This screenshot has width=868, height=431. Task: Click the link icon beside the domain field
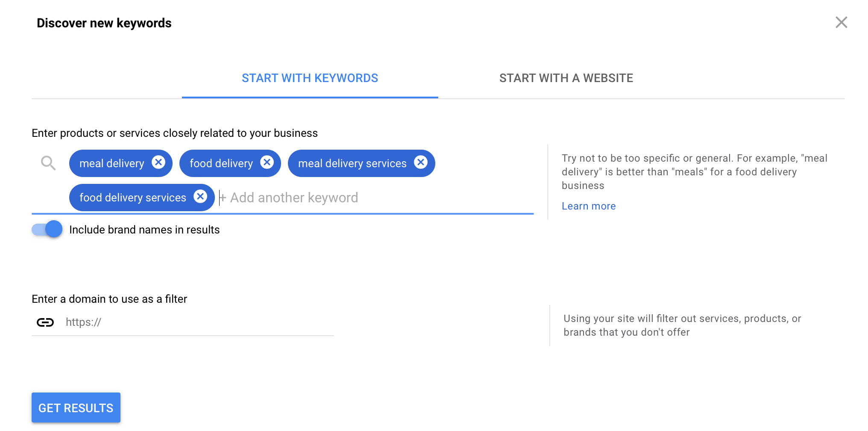click(x=45, y=322)
